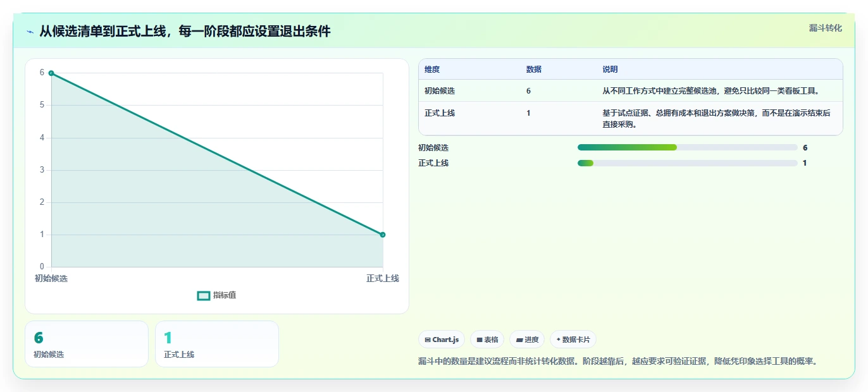Click the 表格 chip

487,340
